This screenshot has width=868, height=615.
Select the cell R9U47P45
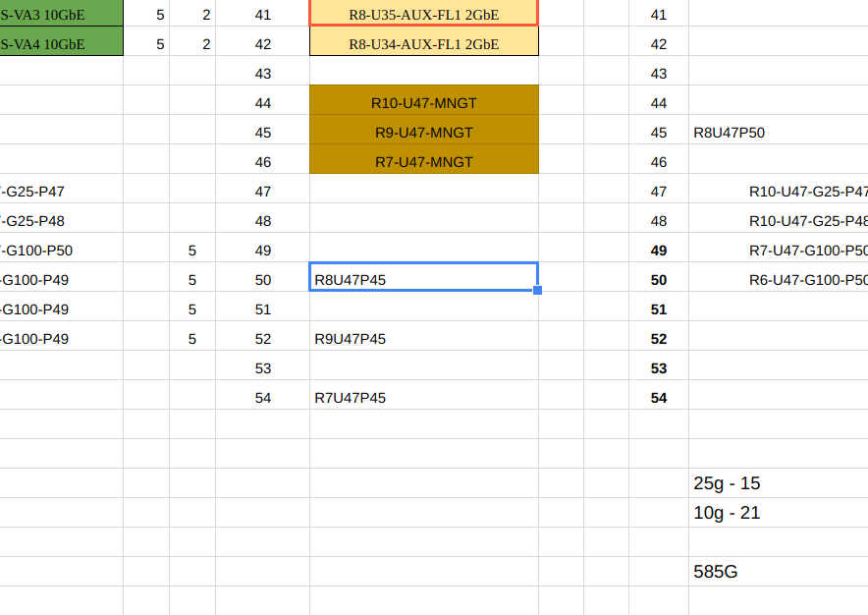[423, 336]
